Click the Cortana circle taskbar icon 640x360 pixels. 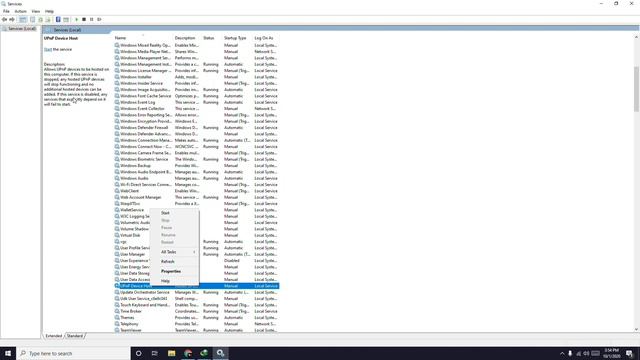[138, 353]
